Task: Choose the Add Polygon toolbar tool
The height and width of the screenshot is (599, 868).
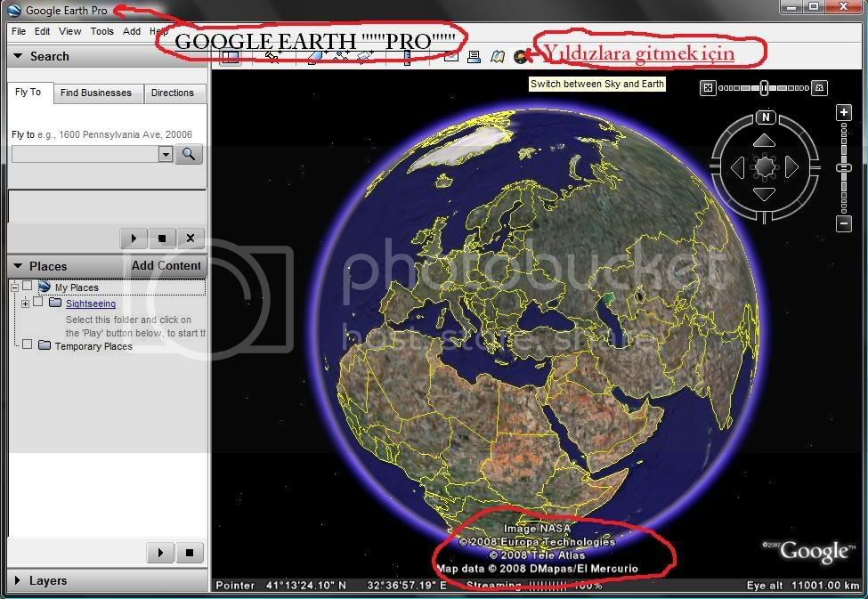Action: [x=315, y=57]
